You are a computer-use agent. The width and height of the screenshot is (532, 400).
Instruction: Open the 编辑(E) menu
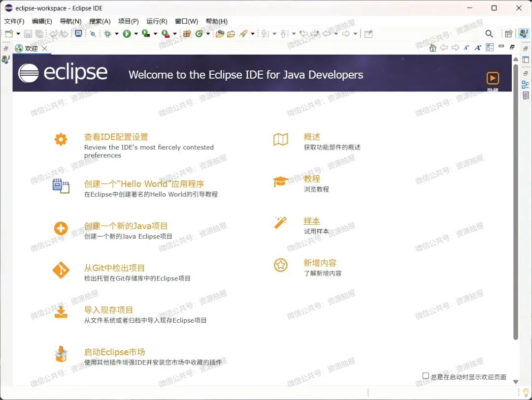[x=42, y=21]
